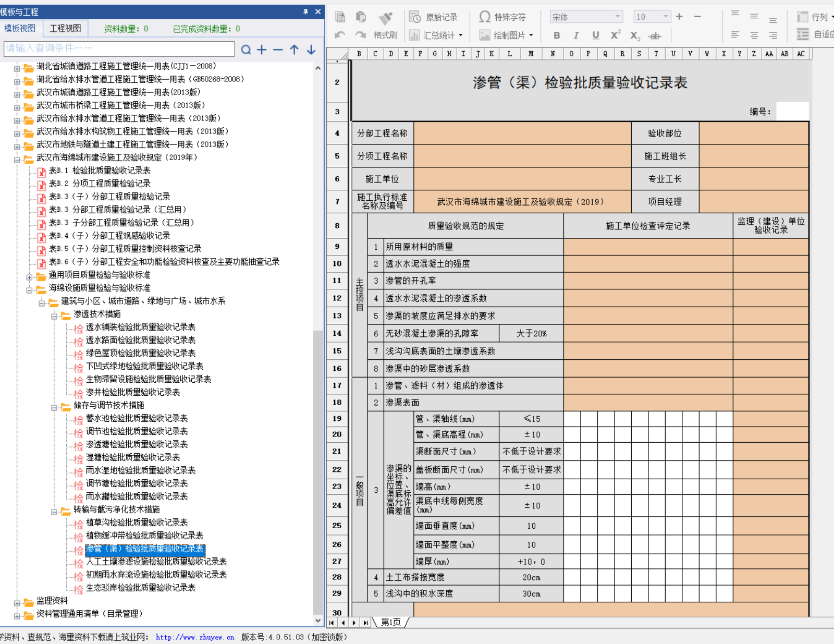Screen dimensions: 834x644
Task: Align text left
Action: click(x=735, y=35)
